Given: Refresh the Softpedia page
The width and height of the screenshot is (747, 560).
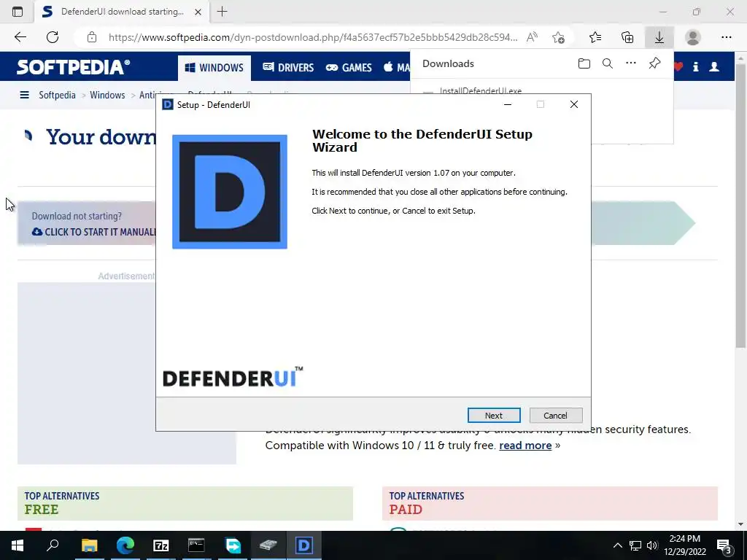Looking at the screenshot, I should pos(53,37).
